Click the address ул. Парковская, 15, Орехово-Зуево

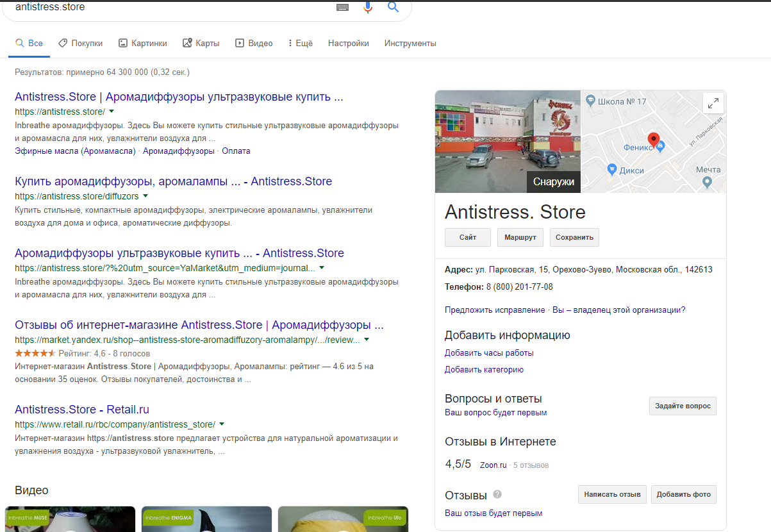(594, 270)
